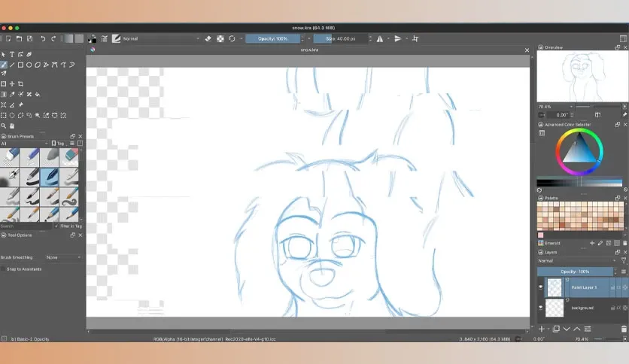The height and width of the screenshot is (364, 629).
Task: Save the document using toolbar icon
Action: (29, 38)
